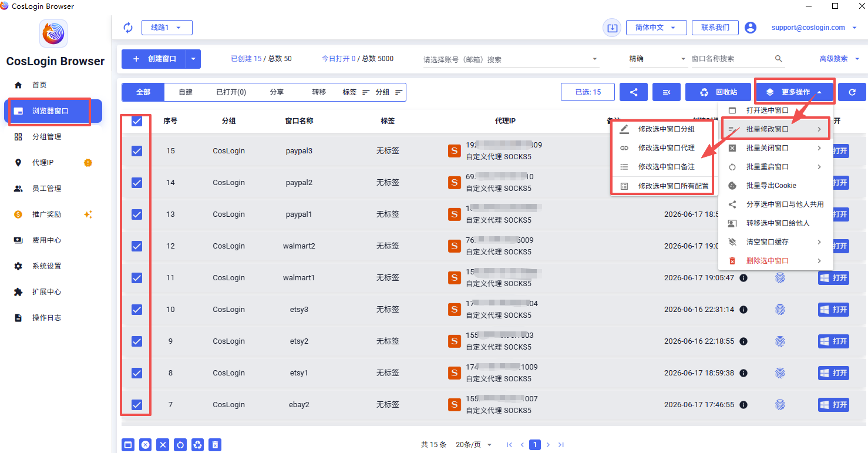Click the sparkle icon beside 推广奖励
Image resolution: width=868 pixels, height=453 pixels.
click(88, 214)
